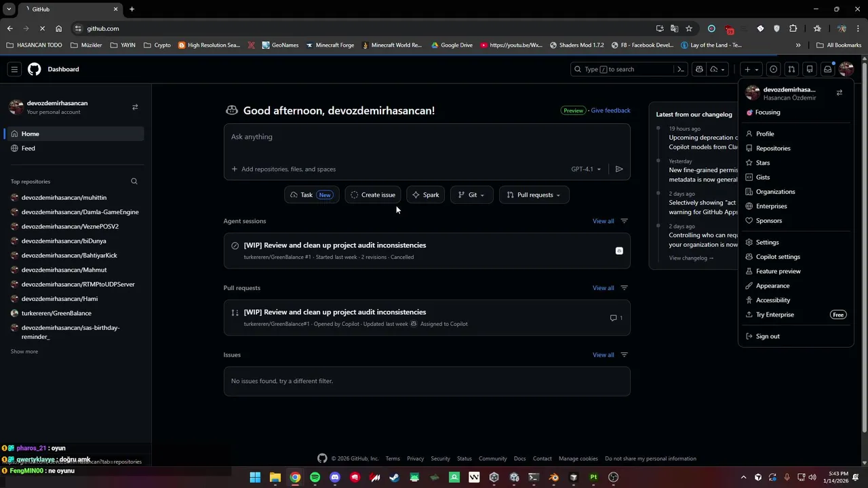This screenshot has width=868, height=488.
Task: Click the Task New button
Action: point(311,195)
